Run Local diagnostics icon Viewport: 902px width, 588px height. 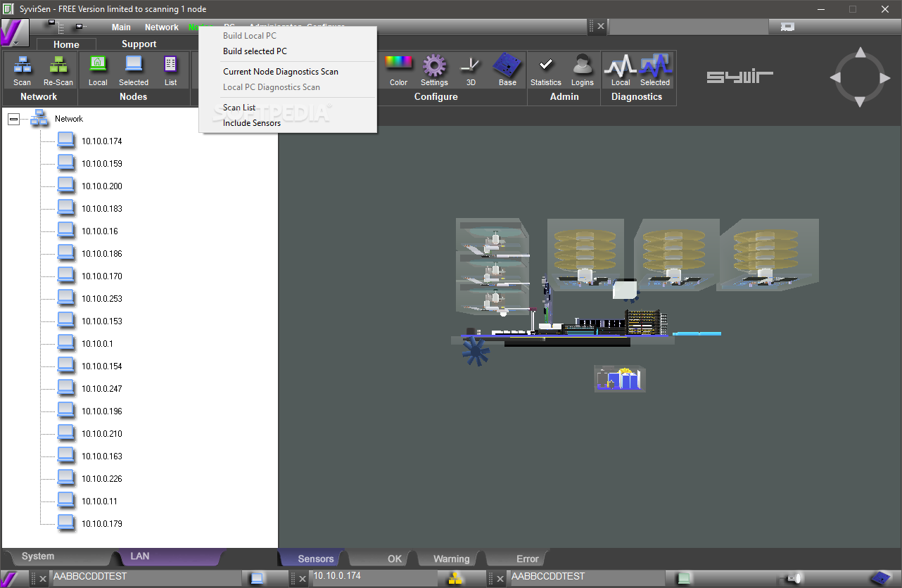621,65
